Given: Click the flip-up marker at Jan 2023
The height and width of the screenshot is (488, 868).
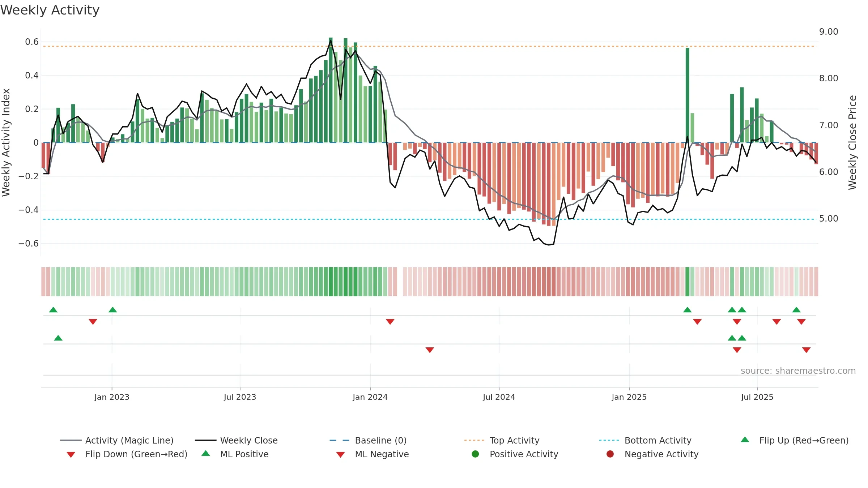Looking at the screenshot, I should 113,310.
